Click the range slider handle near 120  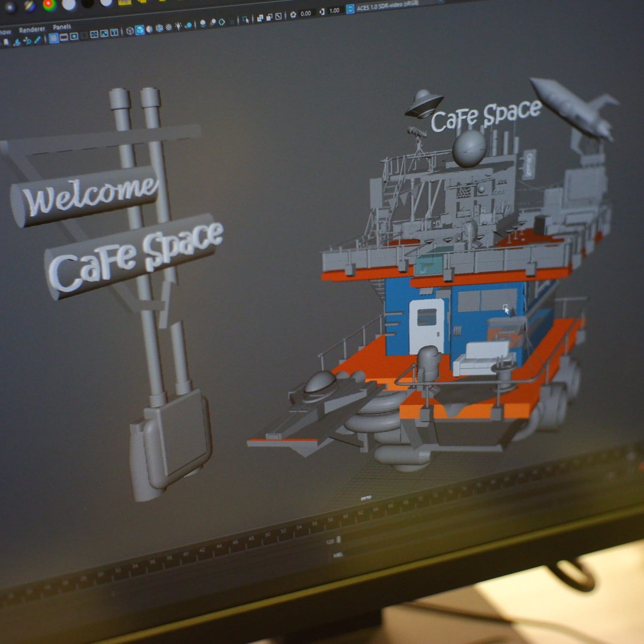[338, 539]
